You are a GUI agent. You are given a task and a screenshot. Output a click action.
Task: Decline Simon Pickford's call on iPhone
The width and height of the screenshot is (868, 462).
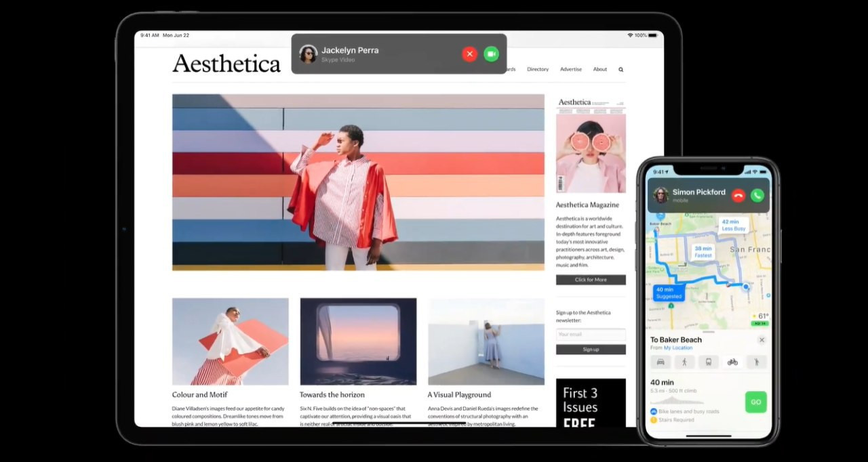tap(738, 196)
